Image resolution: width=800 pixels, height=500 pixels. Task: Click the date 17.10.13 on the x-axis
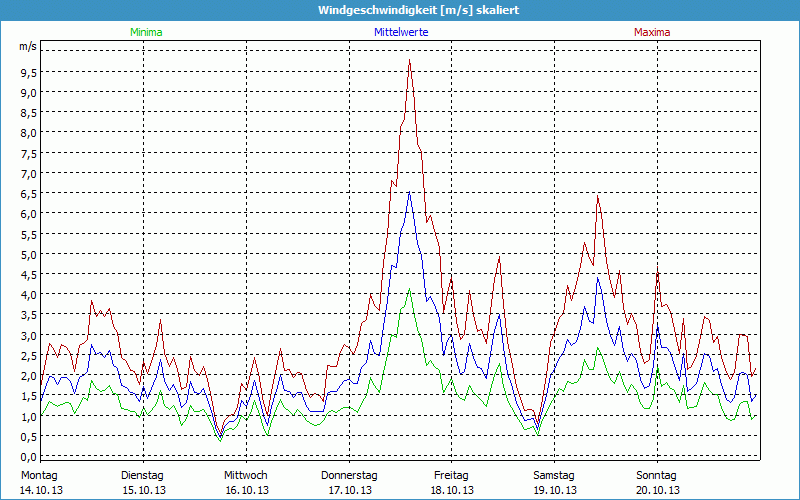(349, 490)
